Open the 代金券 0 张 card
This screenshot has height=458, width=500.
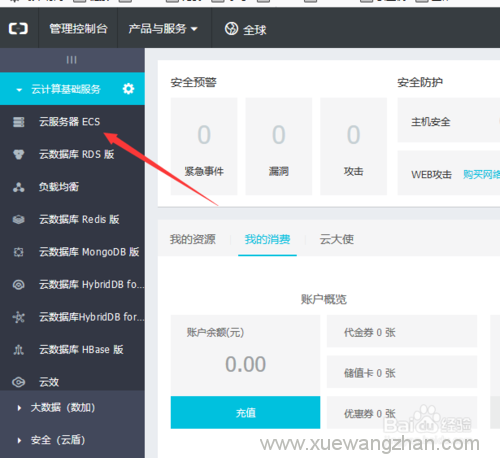tap(402, 331)
